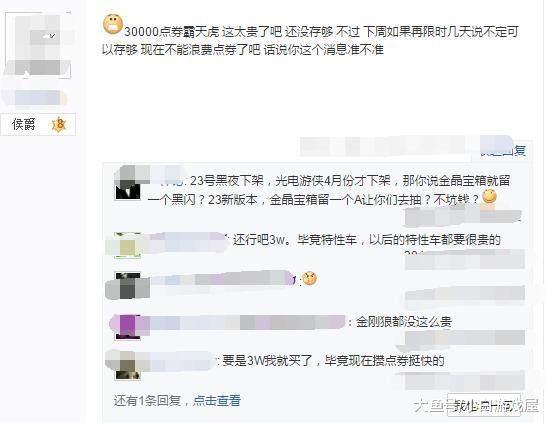Open the yellow-green avatar of 还行吧3w reply

point(127,245)
